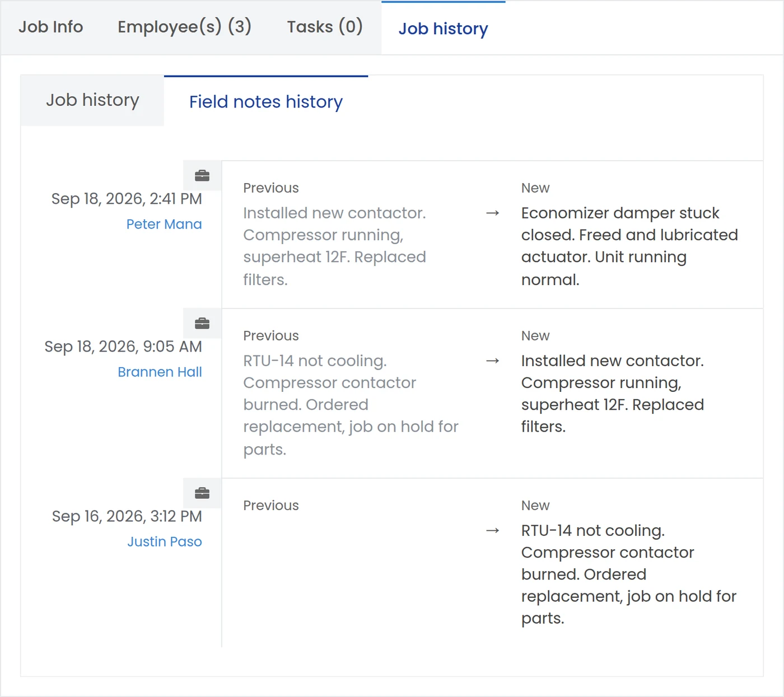Screen dimensions: 784x697
Task: Open the Tasks (0) tab
Action: point(325,27)
